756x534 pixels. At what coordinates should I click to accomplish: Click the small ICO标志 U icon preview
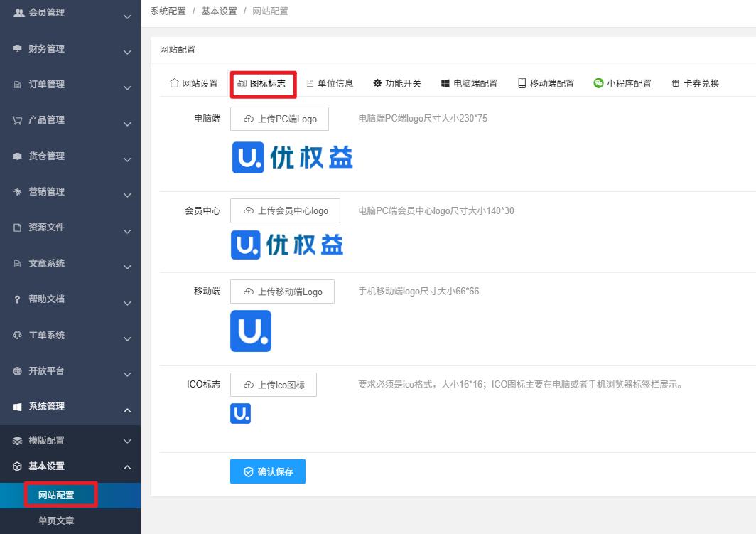(x=241, y=413)
